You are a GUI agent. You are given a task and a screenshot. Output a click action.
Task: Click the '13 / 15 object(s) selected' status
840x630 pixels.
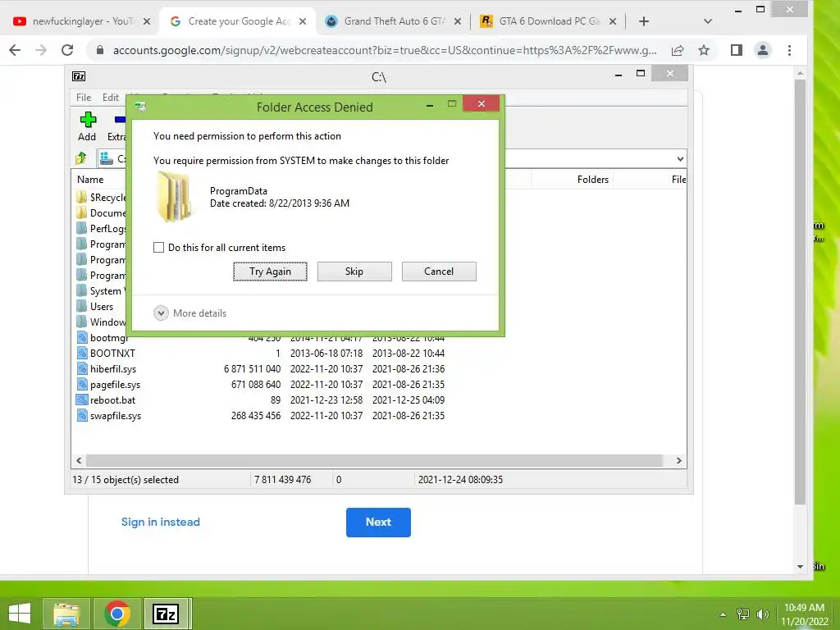tap(126, 479)
